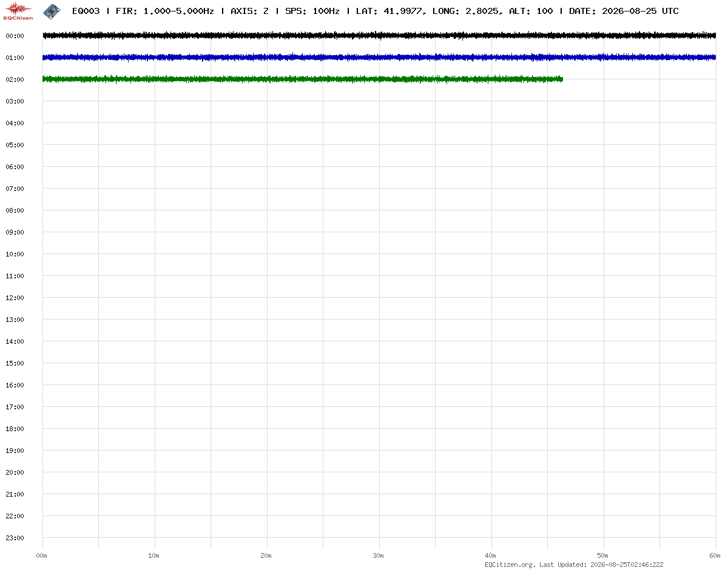Click the LONG: 2.8025 header text
728x570 pixels.
[467, 11]
